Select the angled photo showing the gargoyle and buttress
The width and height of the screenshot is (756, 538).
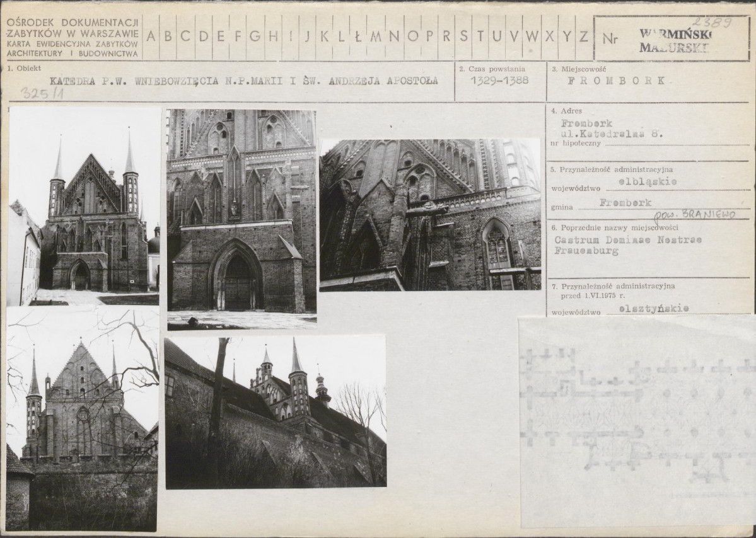coord(430,215)
